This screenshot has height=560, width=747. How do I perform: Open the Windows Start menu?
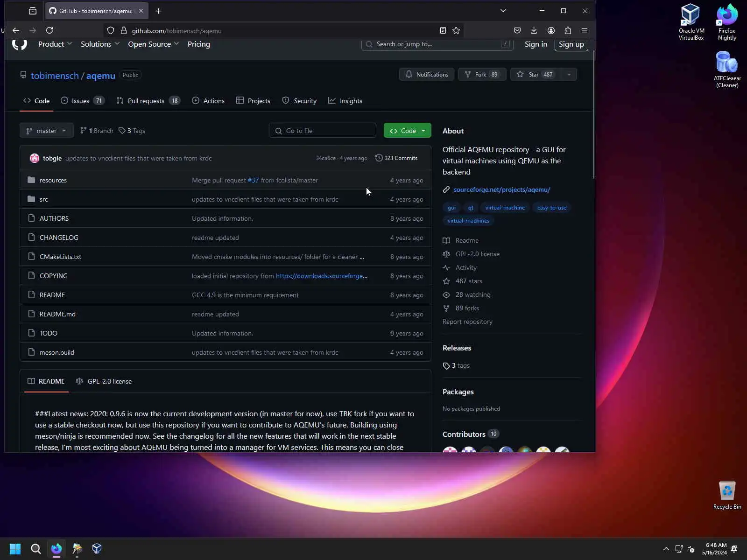pos(15,548)
